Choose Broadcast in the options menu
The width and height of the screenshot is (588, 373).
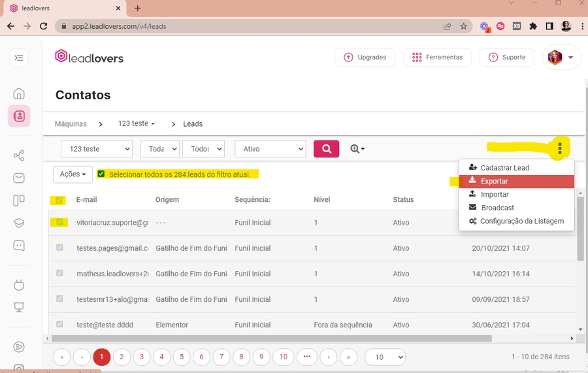[497, 208]
